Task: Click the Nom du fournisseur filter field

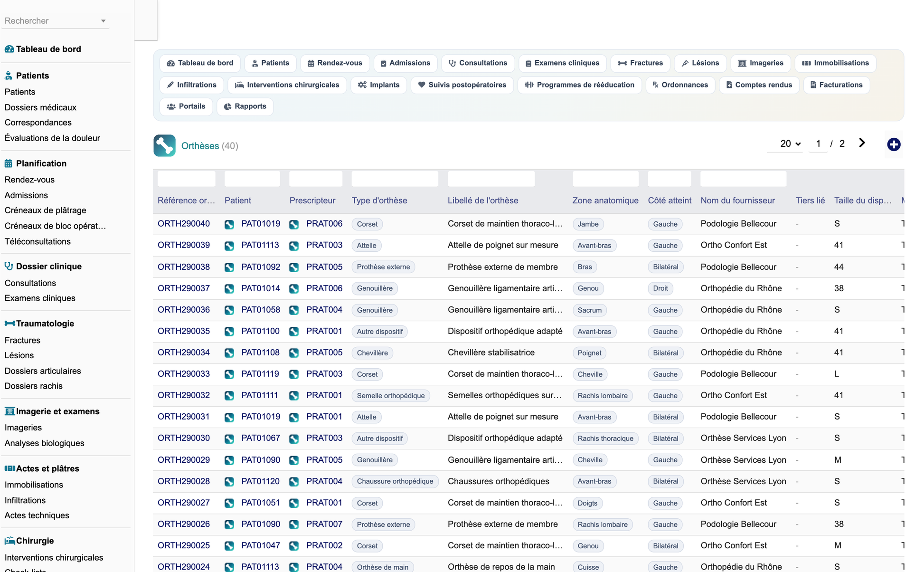Action: (x=743, y=179)
